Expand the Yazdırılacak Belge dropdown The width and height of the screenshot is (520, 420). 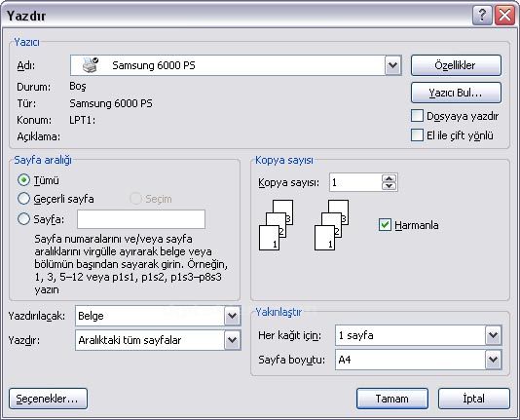pos(232,316)
